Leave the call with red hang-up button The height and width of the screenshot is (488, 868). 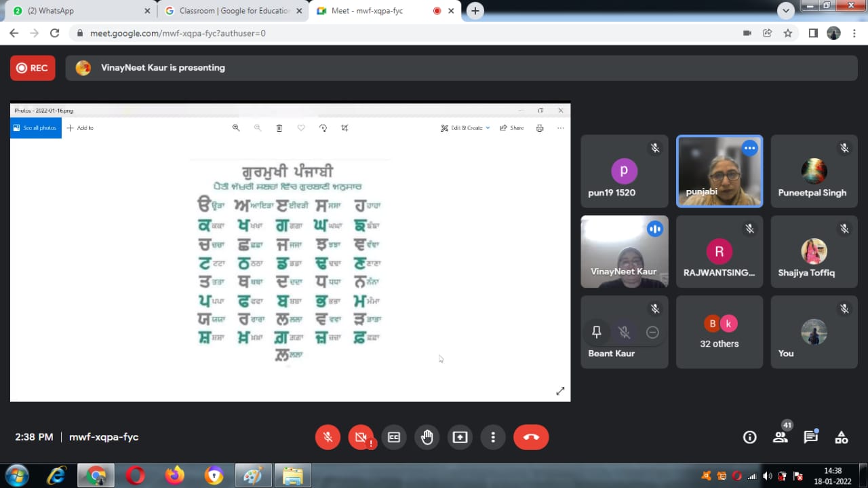point(531,437)
